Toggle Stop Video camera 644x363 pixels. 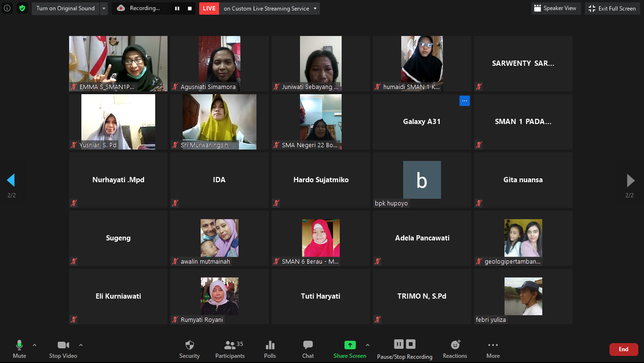63,345
